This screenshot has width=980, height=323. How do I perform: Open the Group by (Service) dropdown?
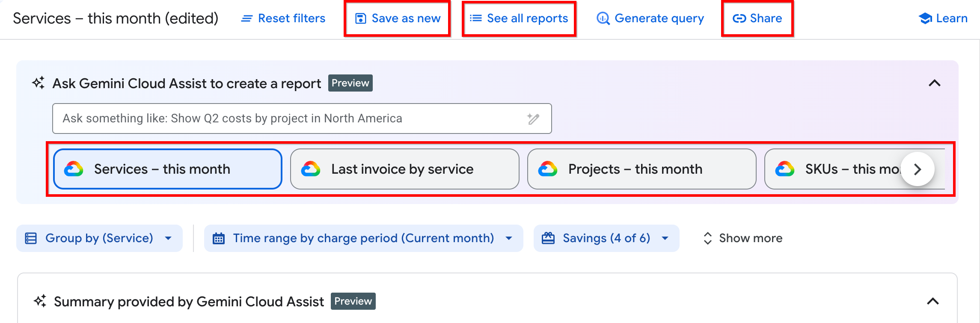click(x=99, y=238)
